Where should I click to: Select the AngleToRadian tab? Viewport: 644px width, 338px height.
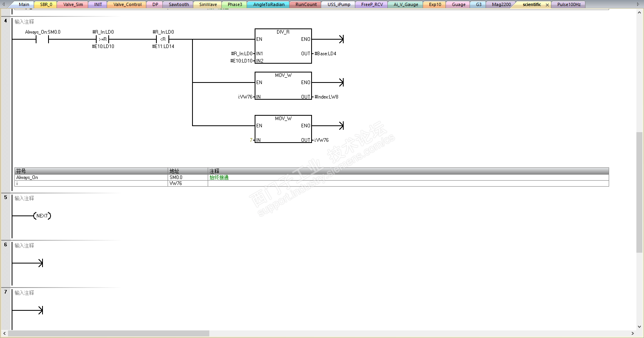click(269, 4)
